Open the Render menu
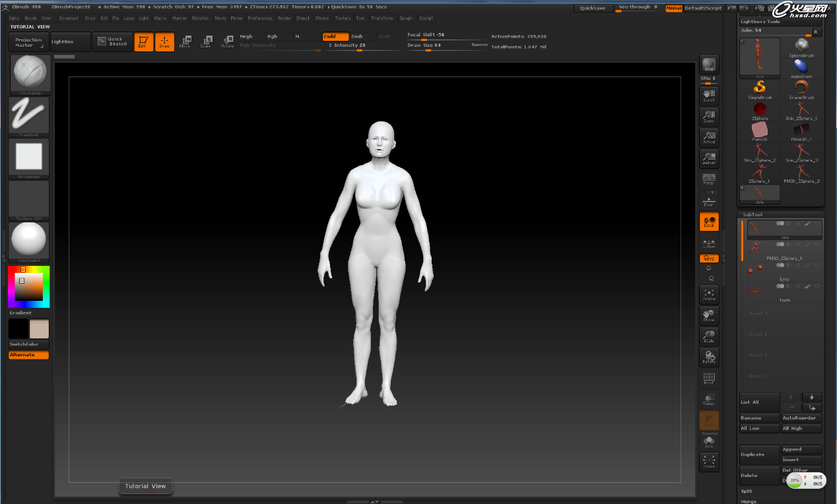Viewport: 837px width, 504px height. point(285,18)
